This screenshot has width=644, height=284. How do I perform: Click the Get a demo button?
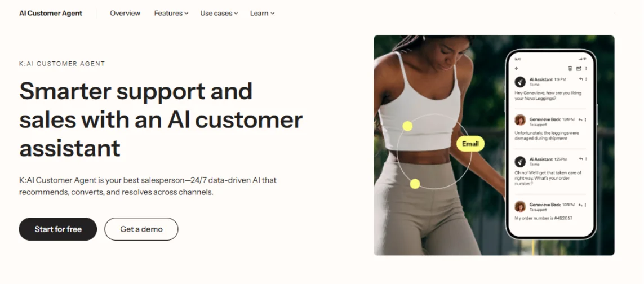point(141,229)
